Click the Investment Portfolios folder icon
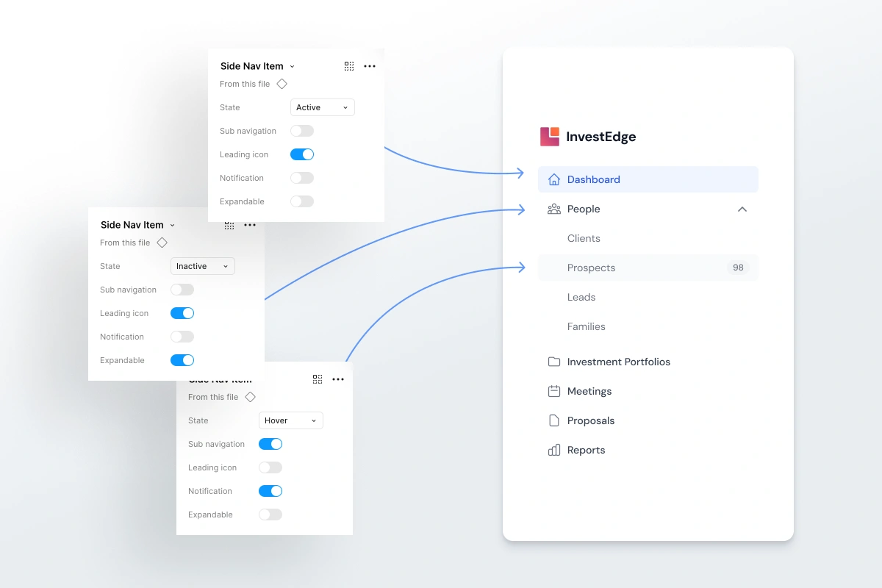The width and height of the screenshot is (882, 588). click(x=554, y=362)
